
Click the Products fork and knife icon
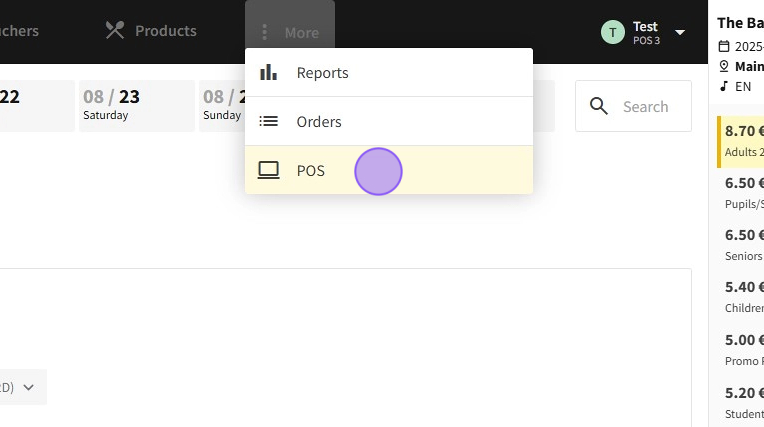[x=115, y=31]
